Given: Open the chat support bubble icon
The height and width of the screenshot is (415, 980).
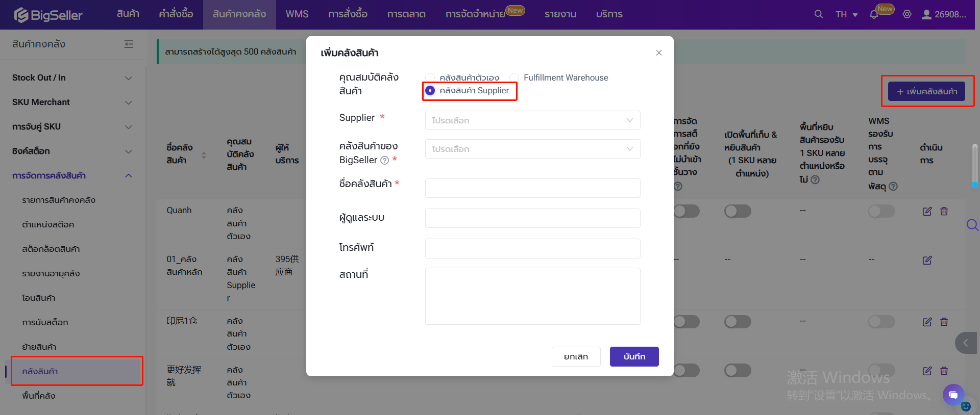Looking at the screenshot, I should click(x=953, y=395).
